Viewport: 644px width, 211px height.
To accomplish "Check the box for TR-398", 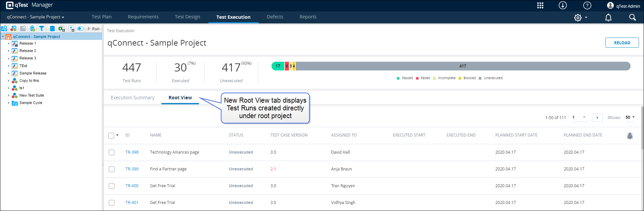I will 112,152.
